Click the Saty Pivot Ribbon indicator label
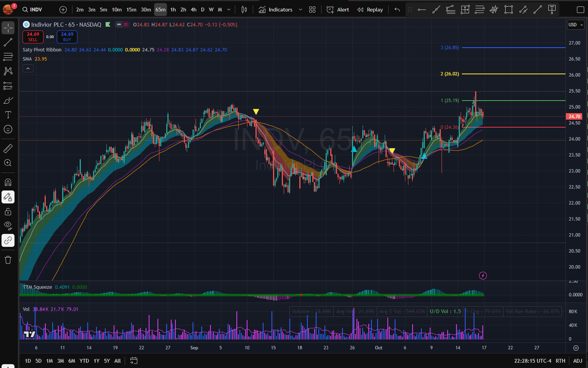This screenshot has width=588, height=368. 42,50
